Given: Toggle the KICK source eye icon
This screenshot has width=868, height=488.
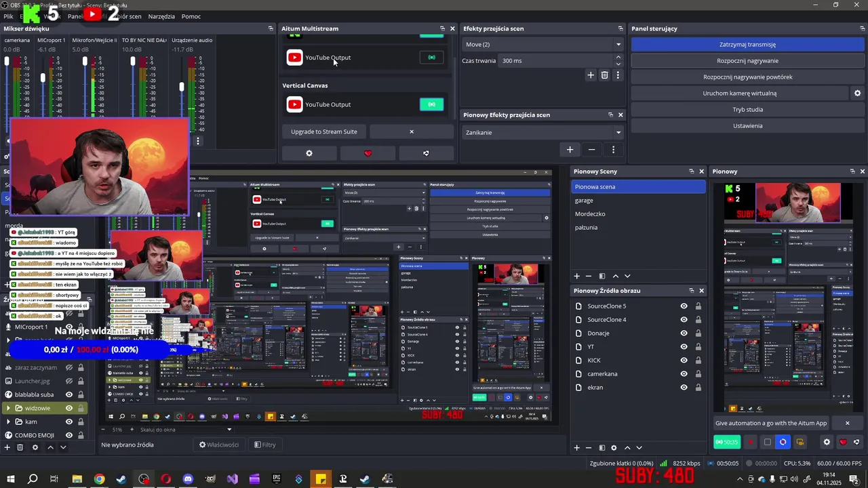Looking at the screenshot, I should point(684,361).
